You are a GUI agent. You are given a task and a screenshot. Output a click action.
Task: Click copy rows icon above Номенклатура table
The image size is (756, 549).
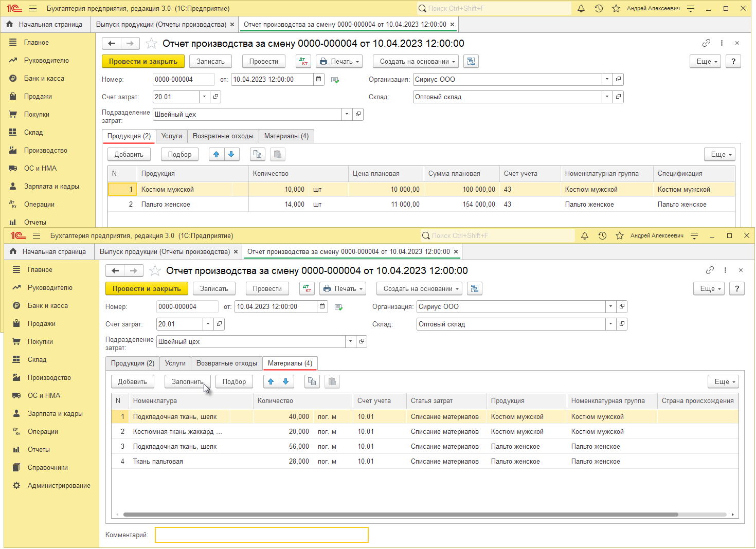pyautogui.click(x=311, y=381)
